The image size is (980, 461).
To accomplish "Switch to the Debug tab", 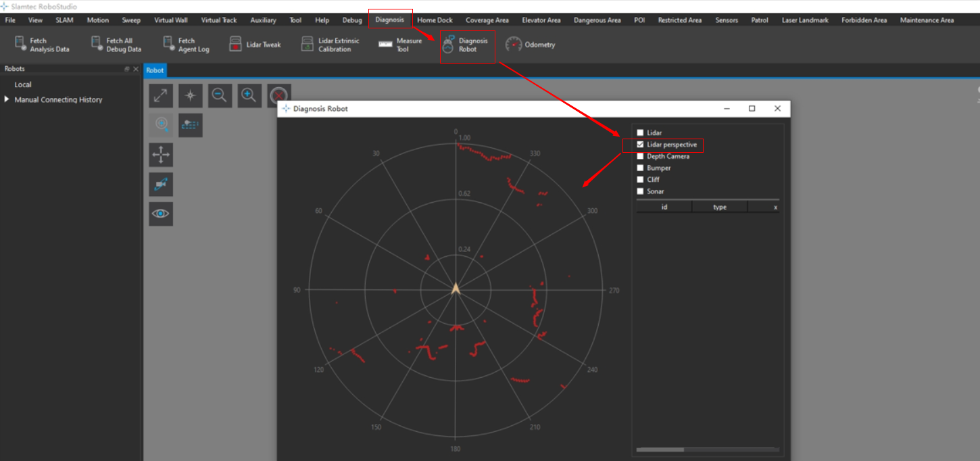I will coord(352,20).
